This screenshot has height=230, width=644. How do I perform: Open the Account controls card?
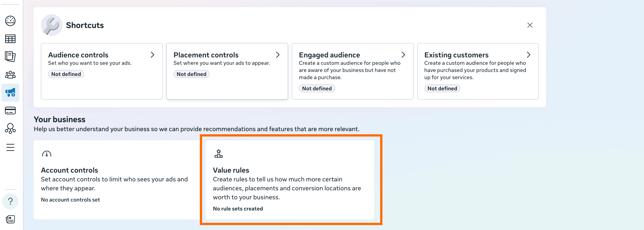[x=117, y=180]
